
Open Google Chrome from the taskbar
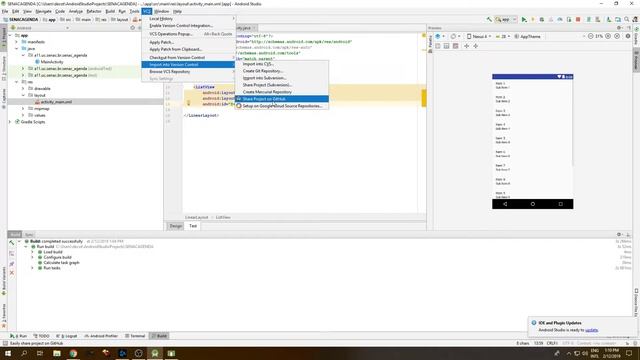point(73,353)
